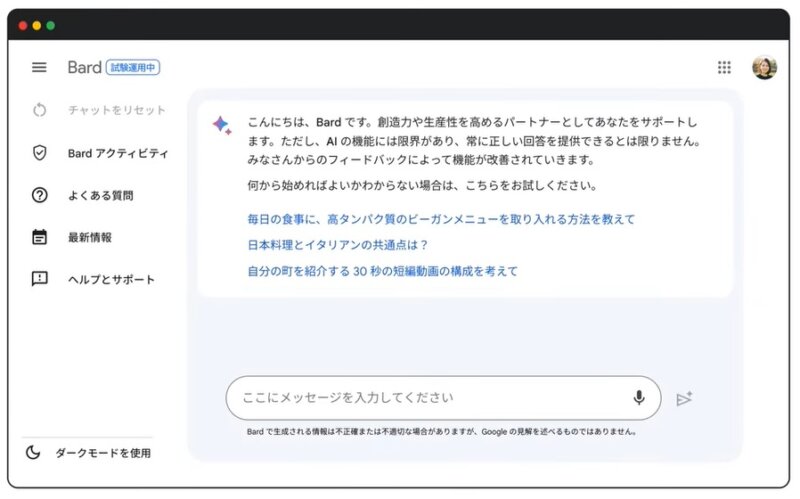Click the microphone voice input icon
The width and height of the screenshot is (800, 499).
pos(639,397)
